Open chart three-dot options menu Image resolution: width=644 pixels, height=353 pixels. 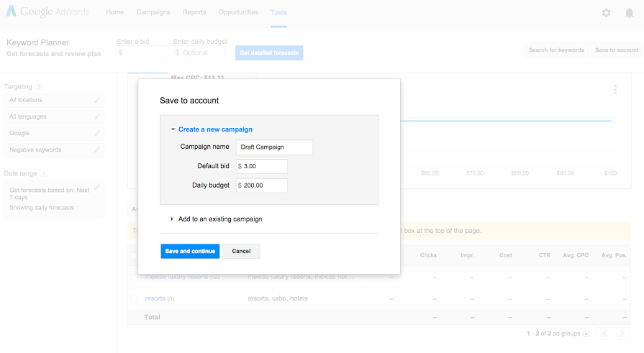[x=615, y=90]
